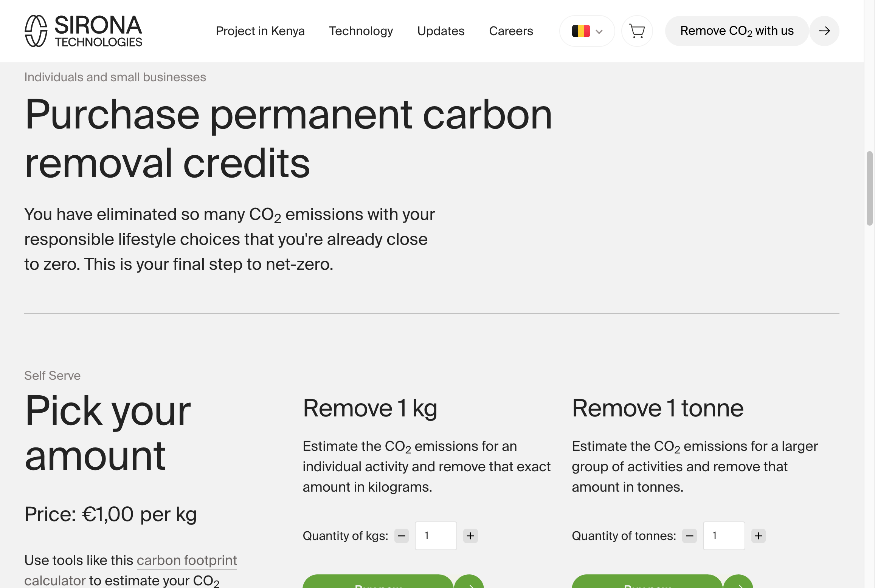Open the Updates nav link
This screenshot has width=875, height=588.
(441, 31)
